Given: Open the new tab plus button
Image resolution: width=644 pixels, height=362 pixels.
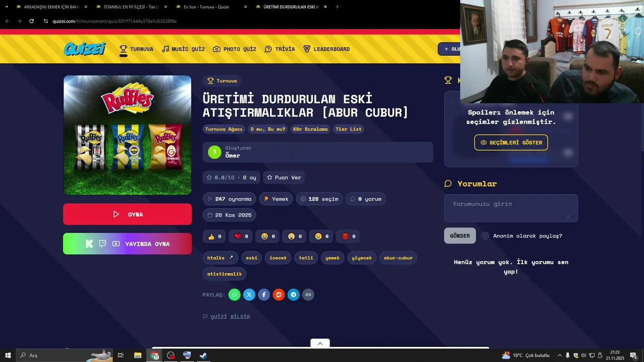Looking at the screenshot, I should tap(337, 7).
